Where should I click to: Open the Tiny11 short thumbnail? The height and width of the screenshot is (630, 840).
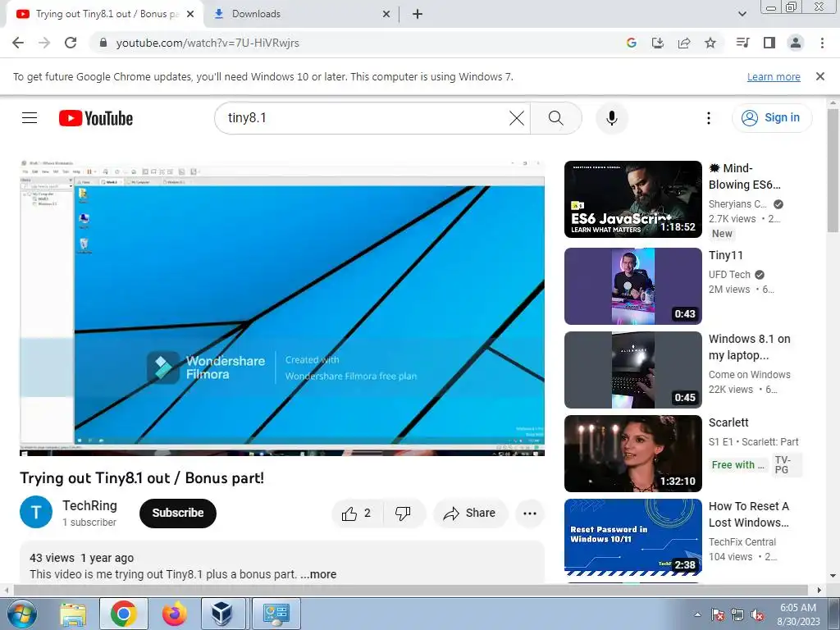pyautogui.click(x=632, y=286)
